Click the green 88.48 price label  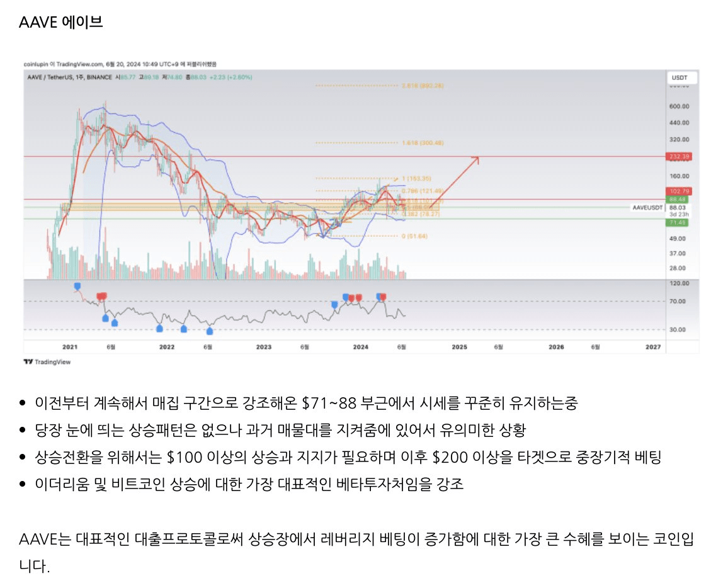tap(678, 200)
